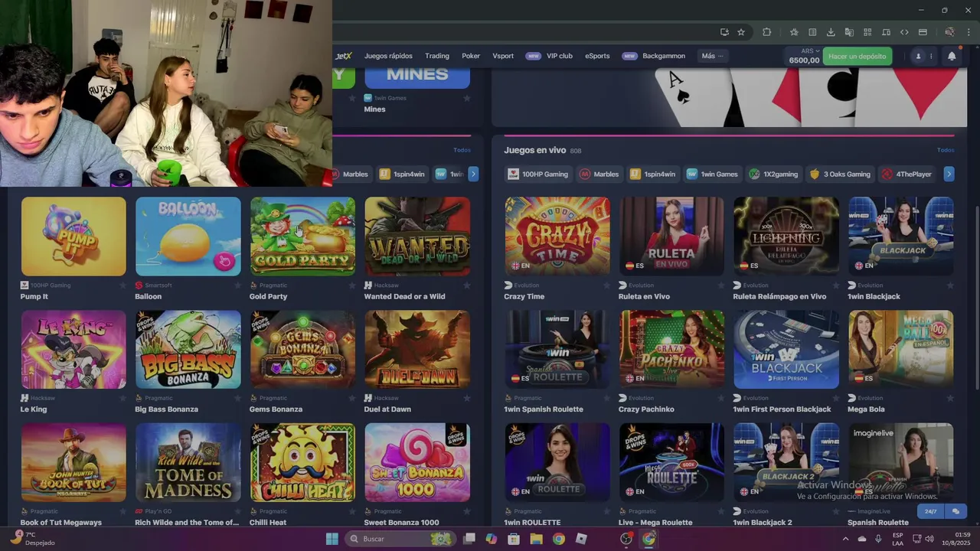Filter live games by 3 Oaks Gaming
The height and width of the screenshot is (551, 980).
840,174
